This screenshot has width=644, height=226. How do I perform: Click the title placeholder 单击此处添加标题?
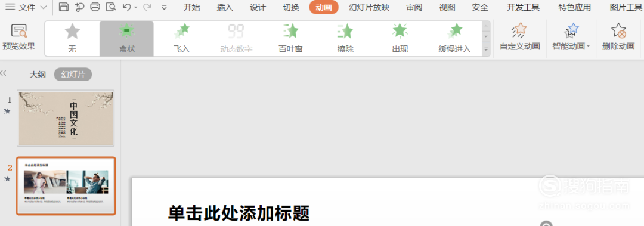239,213
